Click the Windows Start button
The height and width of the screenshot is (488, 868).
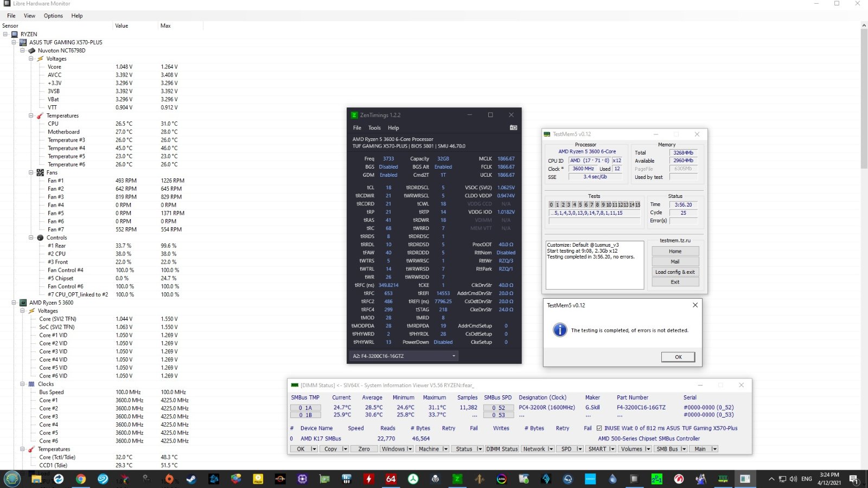pos(12,479)
